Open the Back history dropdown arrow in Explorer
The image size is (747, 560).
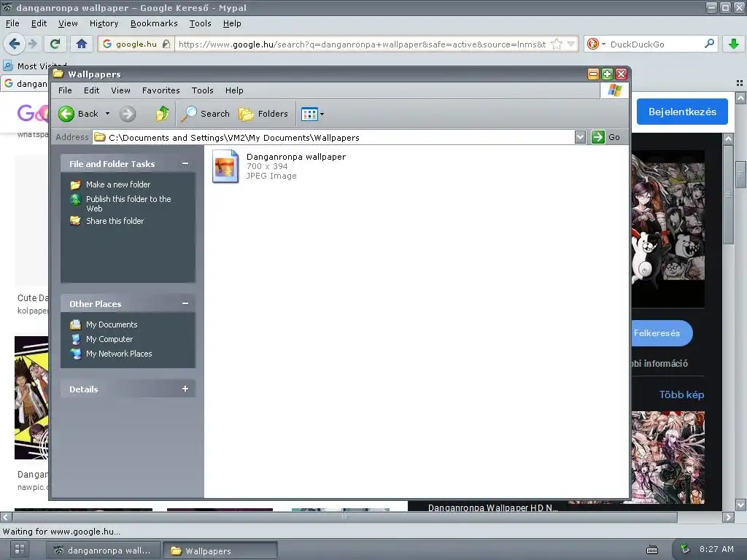[108, 114]
